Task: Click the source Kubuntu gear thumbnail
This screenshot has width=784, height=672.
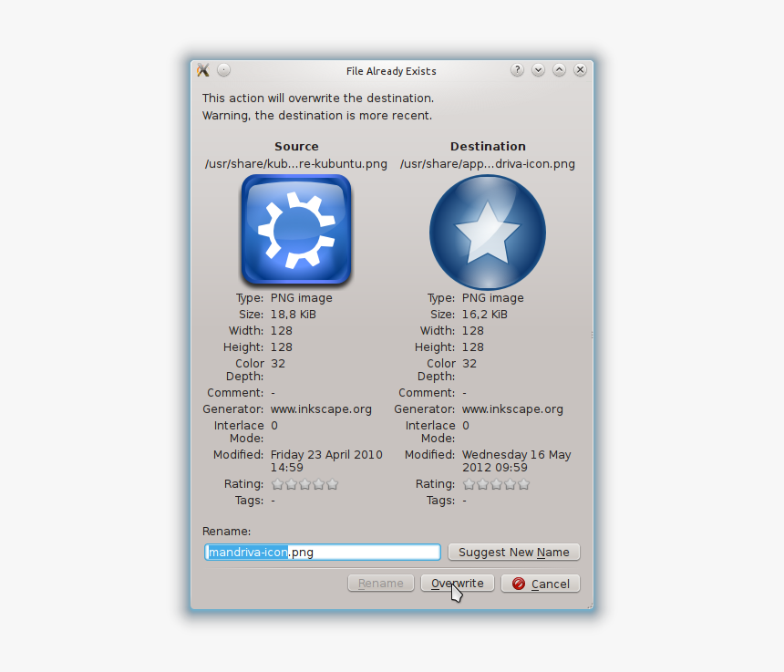Action: pyautogui.click(x=296, y=230)
